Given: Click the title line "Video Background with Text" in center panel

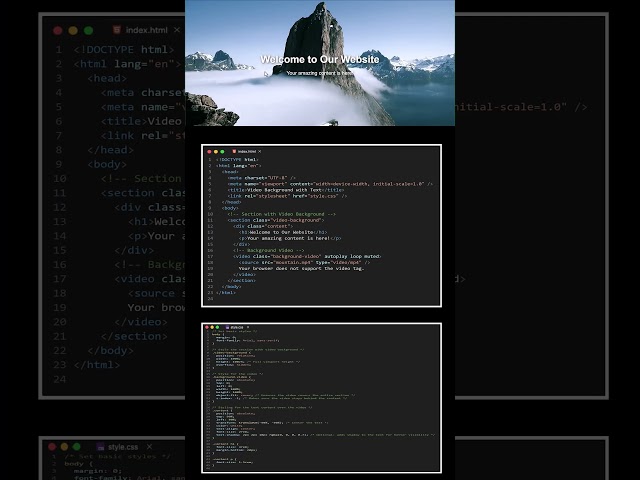Looking at the screenshot, I should (x=286, y=190).
